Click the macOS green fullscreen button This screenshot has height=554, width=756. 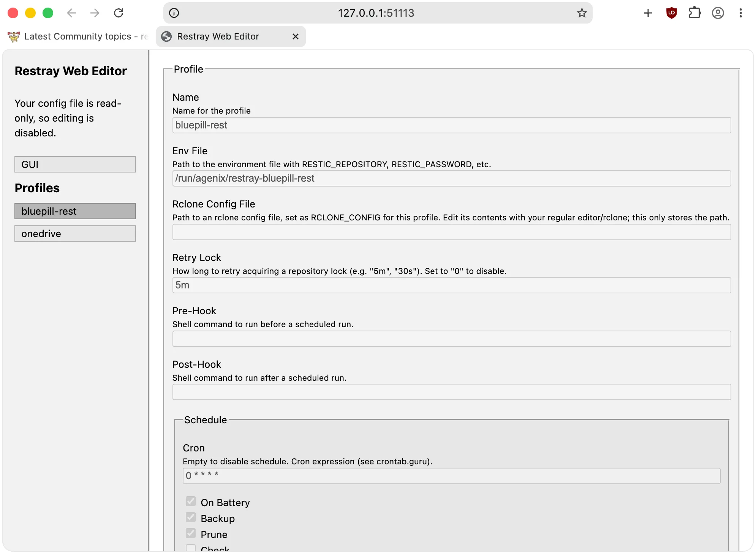coord(48,13)
